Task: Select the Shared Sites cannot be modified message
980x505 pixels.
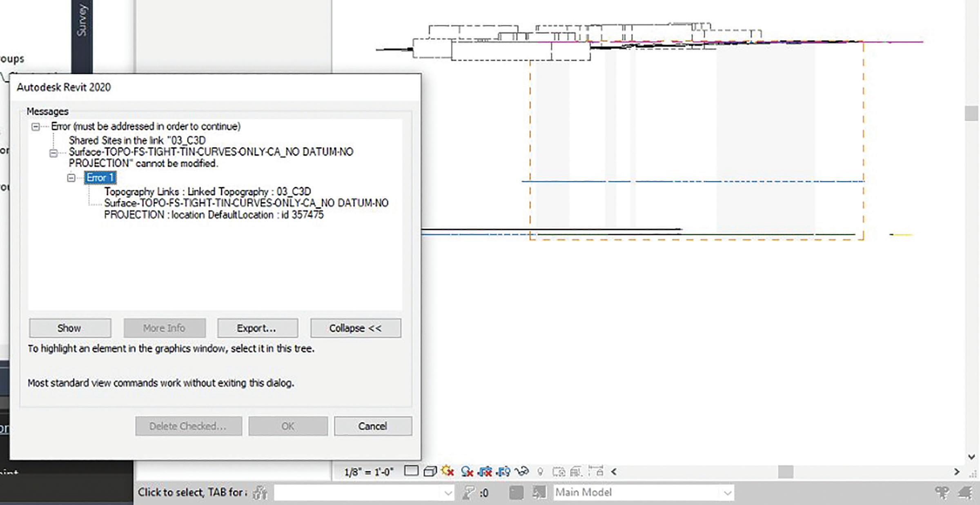Action: point(211,152)
